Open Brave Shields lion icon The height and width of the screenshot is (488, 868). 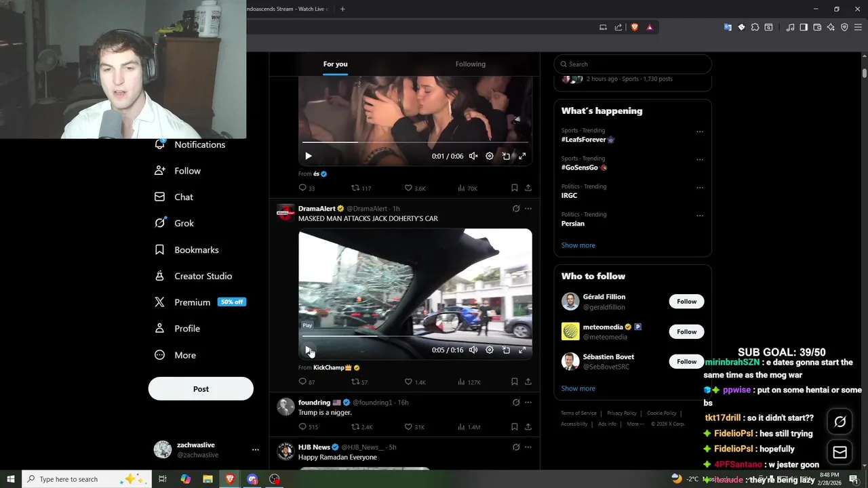pos(635,27)
